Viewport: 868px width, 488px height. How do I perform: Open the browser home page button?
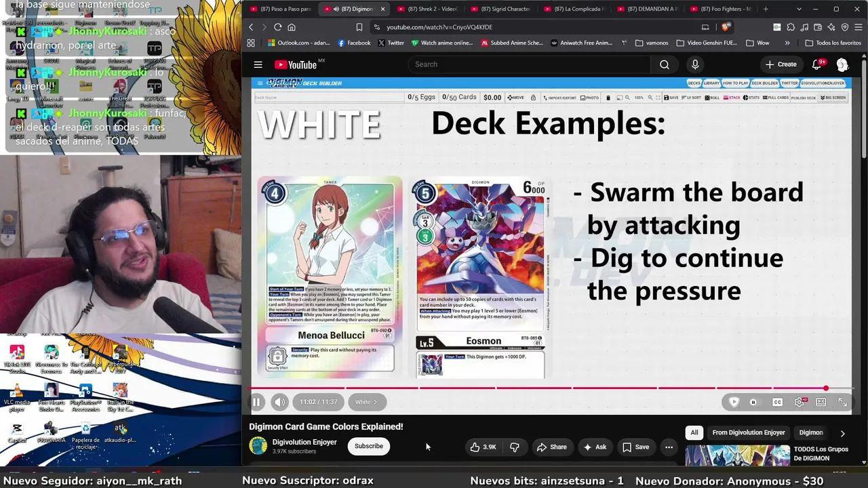292,27
